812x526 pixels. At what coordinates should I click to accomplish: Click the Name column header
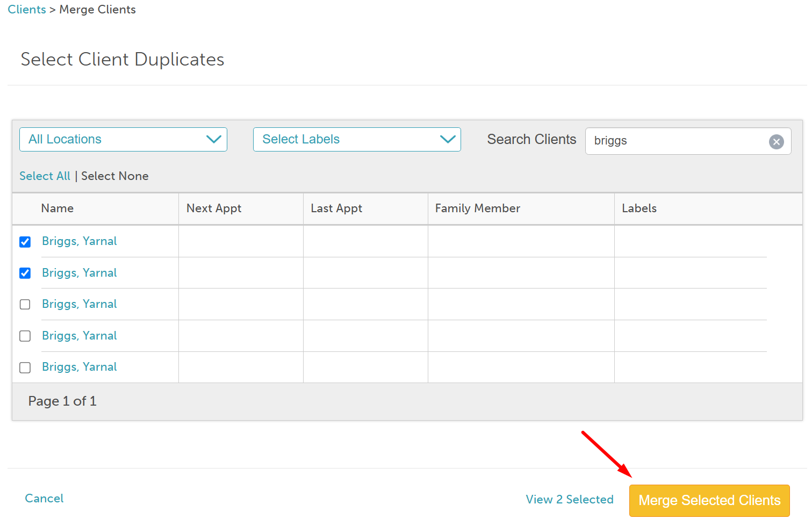[58, 208]
